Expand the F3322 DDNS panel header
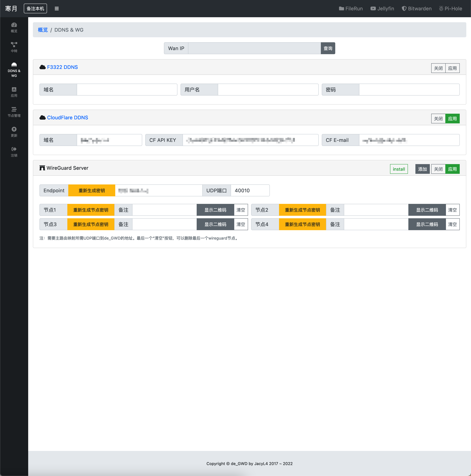The image size is (471, 476). (x=62, y=67)
